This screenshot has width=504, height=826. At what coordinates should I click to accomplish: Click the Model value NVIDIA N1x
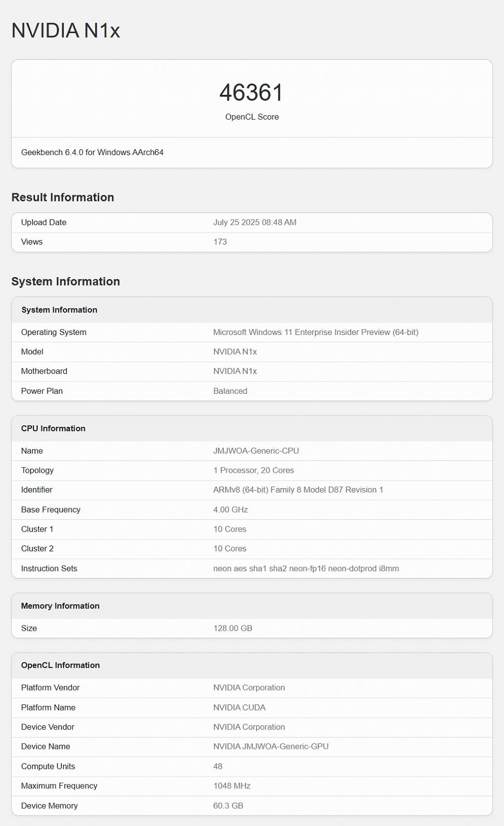pyautogui.click(x=235, y=352)
